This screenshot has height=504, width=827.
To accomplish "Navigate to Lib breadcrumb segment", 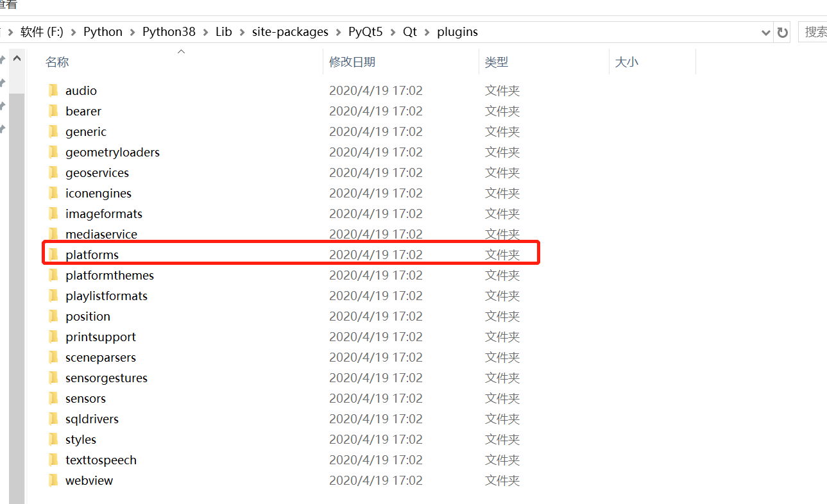I will point(224,32).
